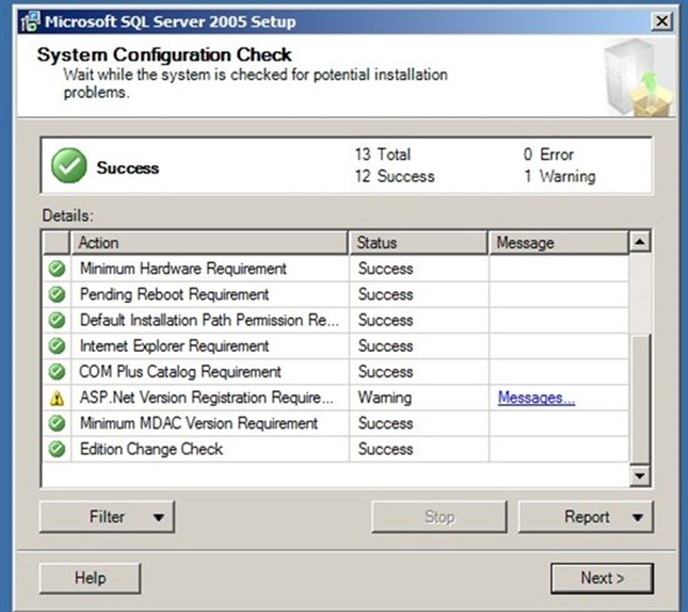The image size is (688, 612).
Task: Open the Filter dropdown button
Action: click(x=107, y=517)
